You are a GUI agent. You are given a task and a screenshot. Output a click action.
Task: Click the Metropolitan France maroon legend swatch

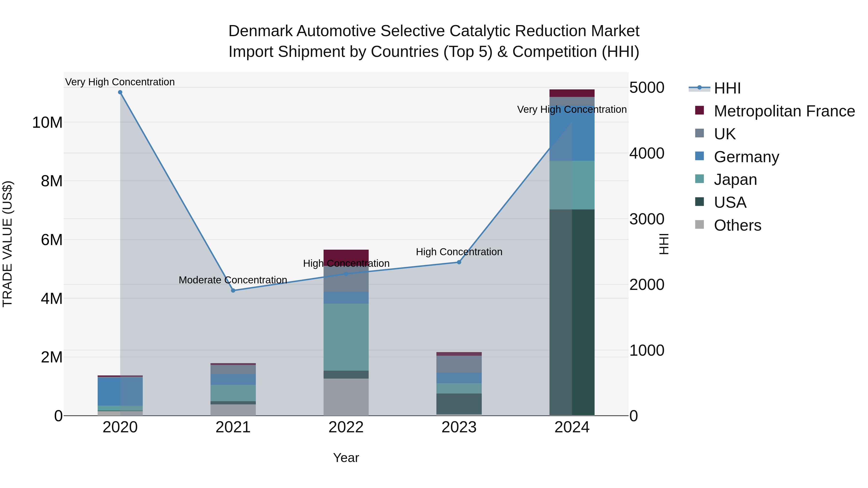point(699,110)
